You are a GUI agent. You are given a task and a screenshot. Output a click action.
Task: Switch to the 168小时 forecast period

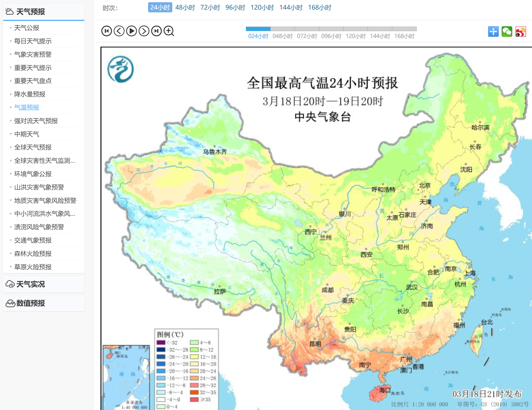pos(319,7)
